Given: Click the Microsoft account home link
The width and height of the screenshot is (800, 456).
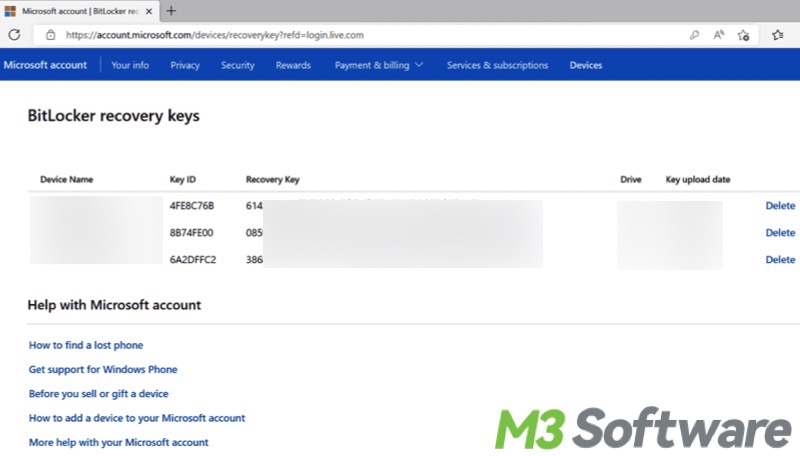Looking at the screenshot, I should pos(45,65).
